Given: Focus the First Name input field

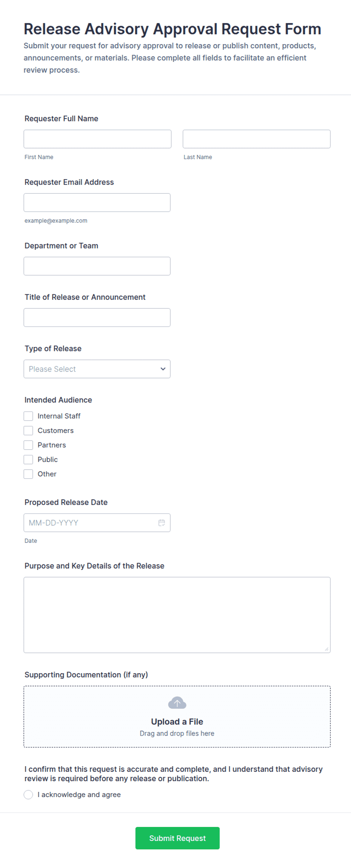Looking at the screenshot, I should 97,139.
